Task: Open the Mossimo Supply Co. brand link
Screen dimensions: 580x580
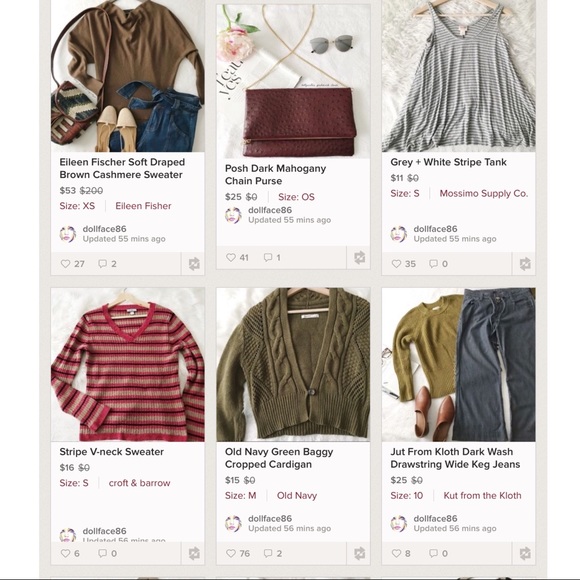Action: [x=483, y=193]
